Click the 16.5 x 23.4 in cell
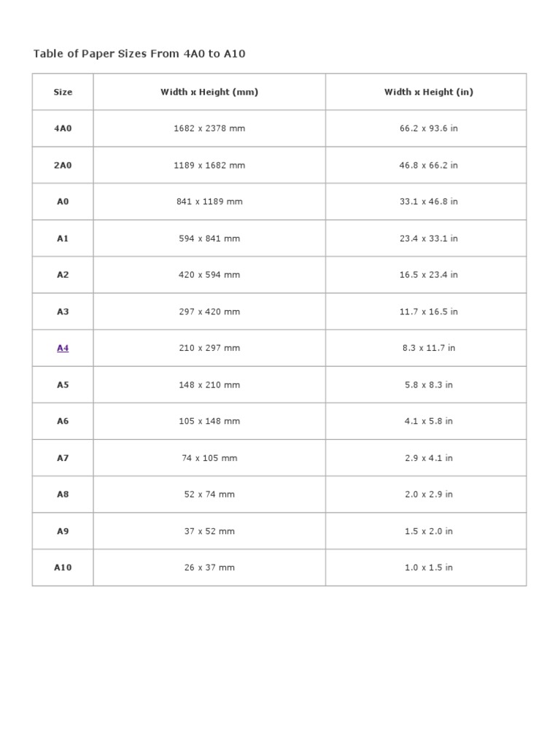 tap(429, 275)
